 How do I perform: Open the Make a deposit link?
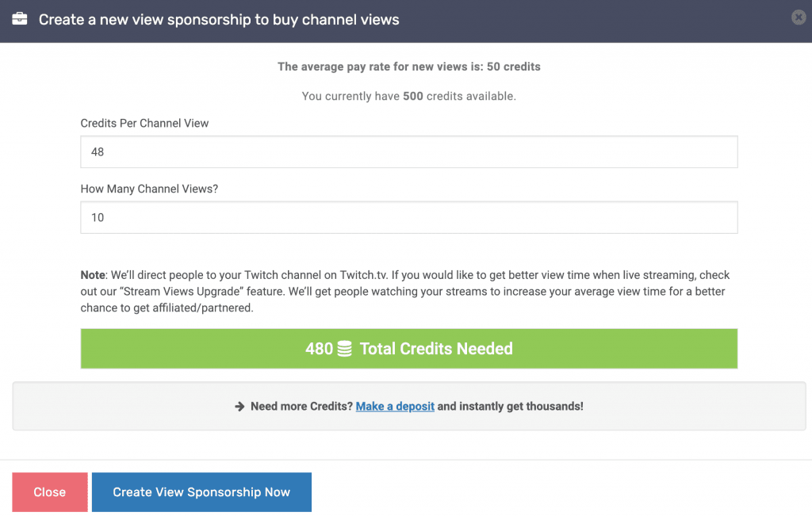point(395,407)
